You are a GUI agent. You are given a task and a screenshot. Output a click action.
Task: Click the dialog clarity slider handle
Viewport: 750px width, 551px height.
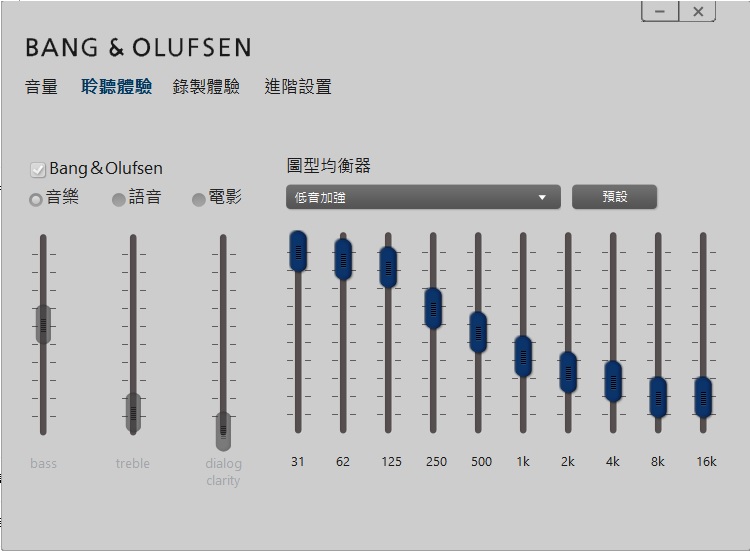pyautogui.click(x=223, y=431)
